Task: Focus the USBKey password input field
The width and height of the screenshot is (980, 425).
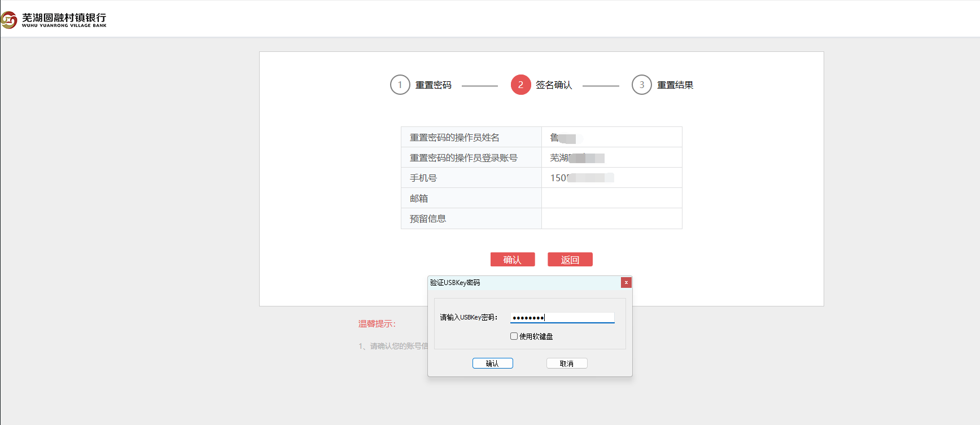Action: 562,318
